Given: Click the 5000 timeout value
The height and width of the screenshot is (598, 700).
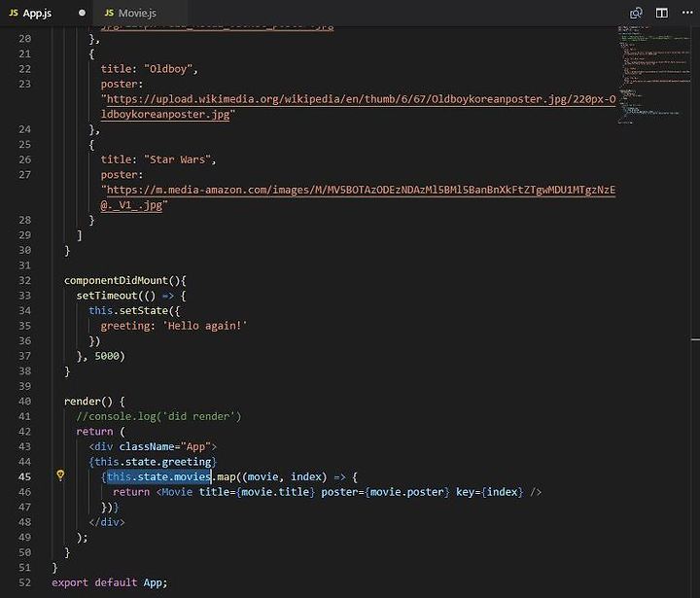Looking at the screenshot, I should click(x=107, y=356).
